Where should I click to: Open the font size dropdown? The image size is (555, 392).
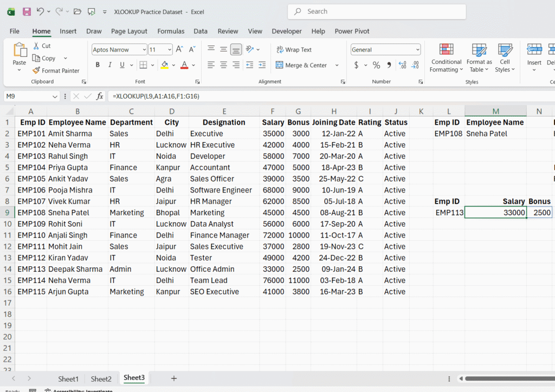[x=170, y=49]
